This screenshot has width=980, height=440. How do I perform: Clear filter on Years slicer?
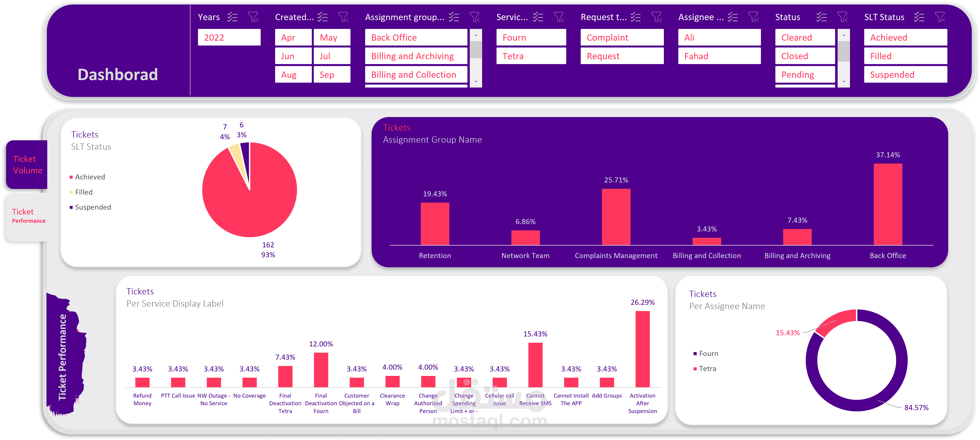(x=253, y=17)
